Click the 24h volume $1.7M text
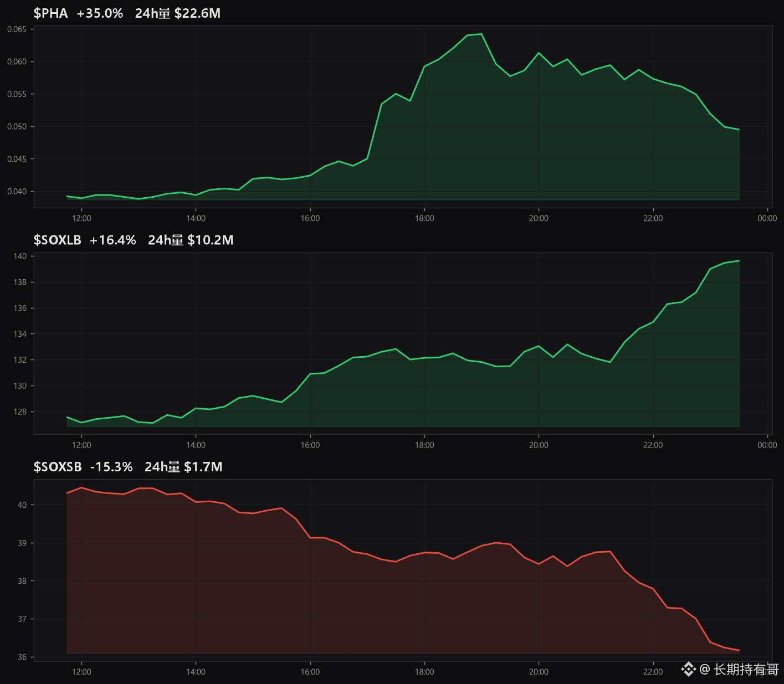The width and height of the screenshot is (784, 684). [x=183, y=467]
